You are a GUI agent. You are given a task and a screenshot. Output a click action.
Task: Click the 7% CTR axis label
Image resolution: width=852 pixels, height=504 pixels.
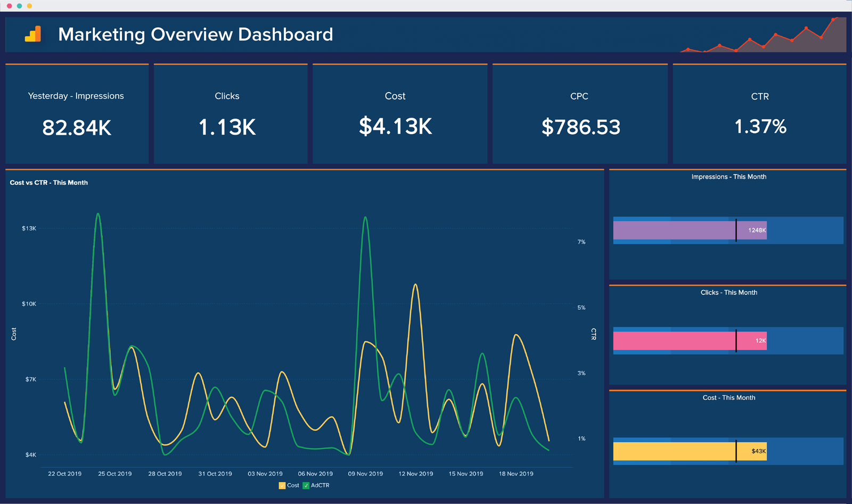coord(581,242)
